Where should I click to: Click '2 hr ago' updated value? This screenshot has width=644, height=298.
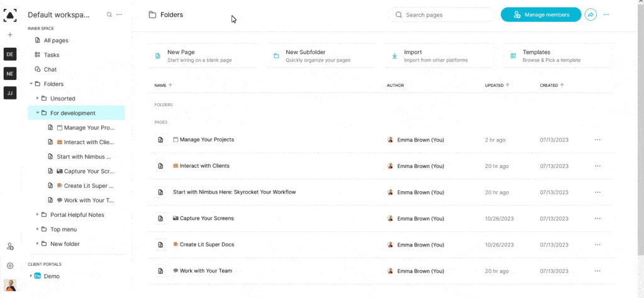pos(496,140)
